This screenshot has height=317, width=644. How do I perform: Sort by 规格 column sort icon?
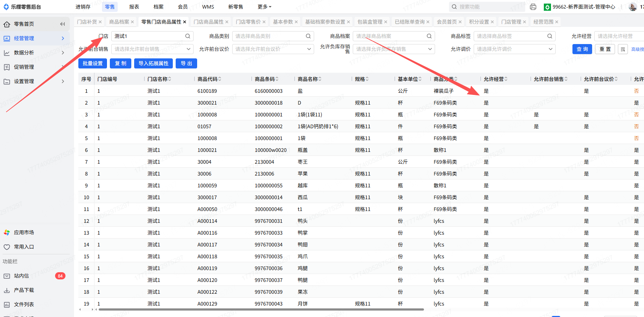[x=367, y=79]
